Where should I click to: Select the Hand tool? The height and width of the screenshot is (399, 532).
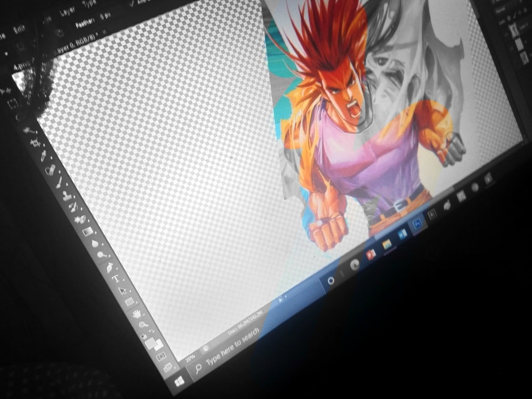136,314
